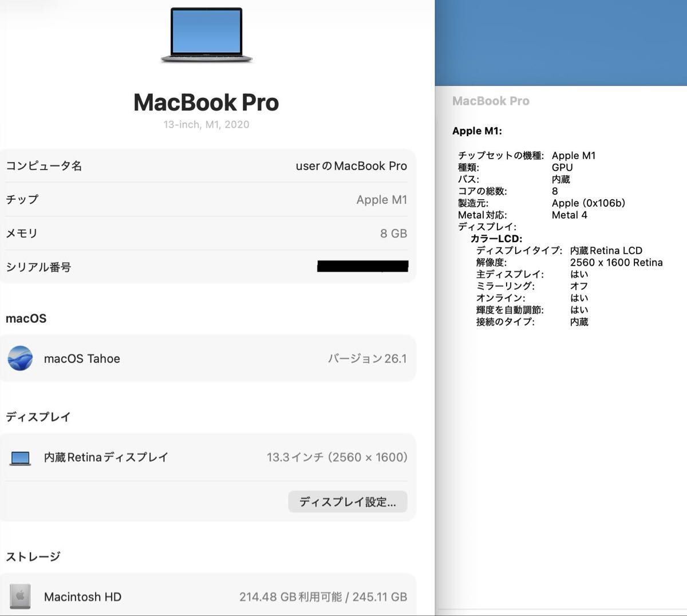Click vendor value 'Apple (0x106b)'
Screen dimensions: 687x616
[589, 203]
